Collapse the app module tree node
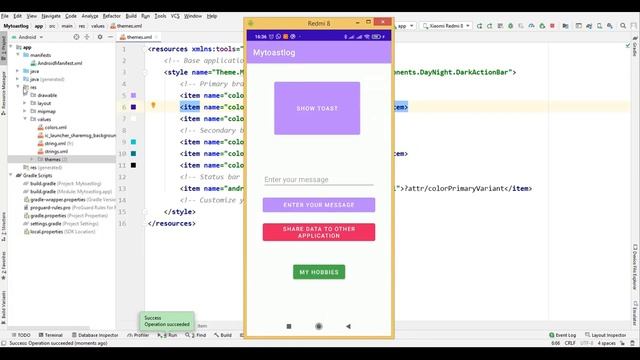Image resolution: width=640 pixels, height=360 pixels. pos(11,47)
